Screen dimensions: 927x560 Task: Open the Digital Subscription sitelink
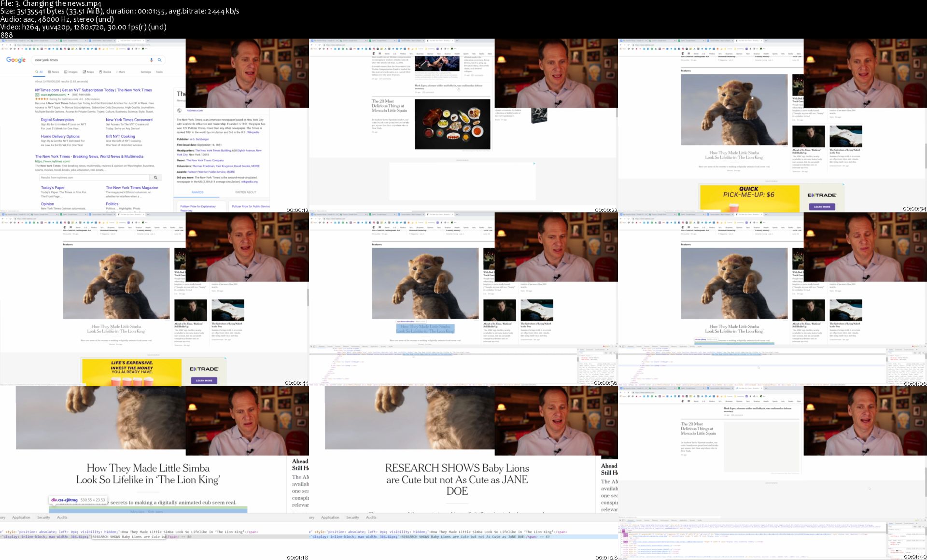(x=57, y=120)
